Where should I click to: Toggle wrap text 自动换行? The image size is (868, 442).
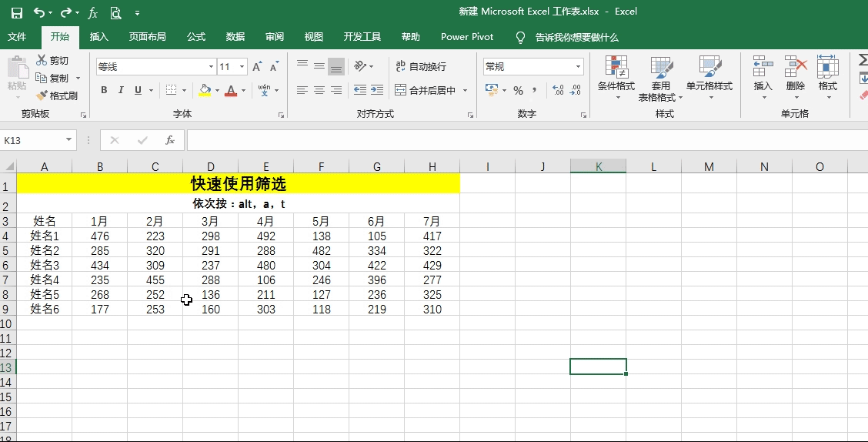(x=421, y=66)
